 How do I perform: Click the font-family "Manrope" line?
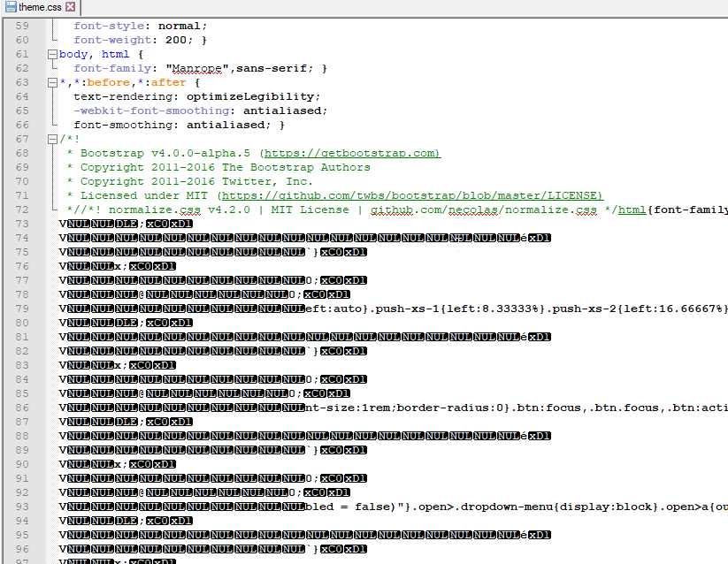pos(200,69)
